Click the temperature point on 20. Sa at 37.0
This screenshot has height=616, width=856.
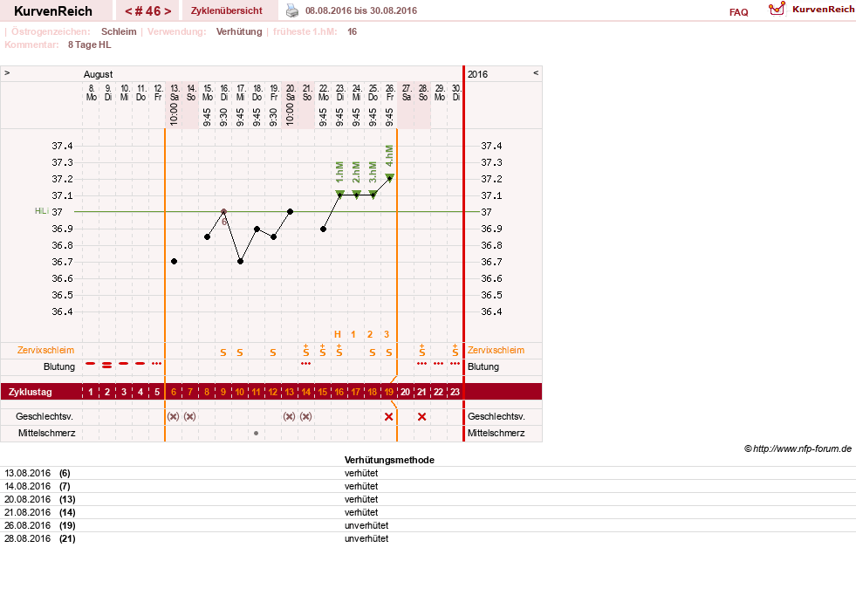291,211
